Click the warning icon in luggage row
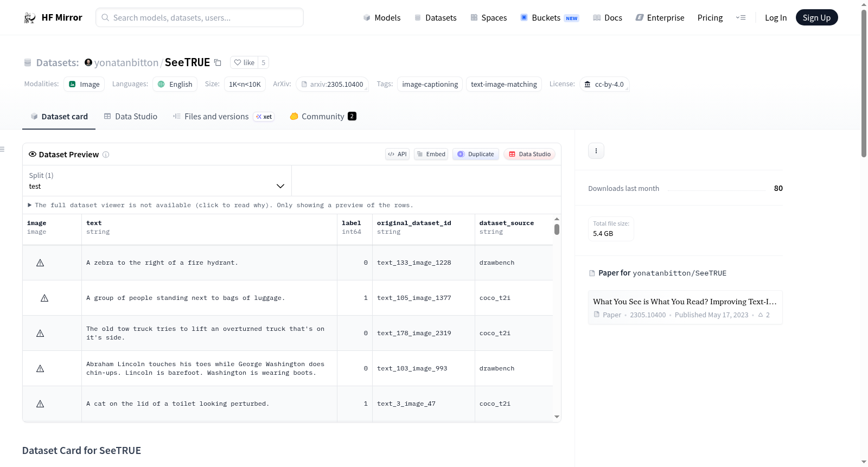 click(x=44, y=298)
